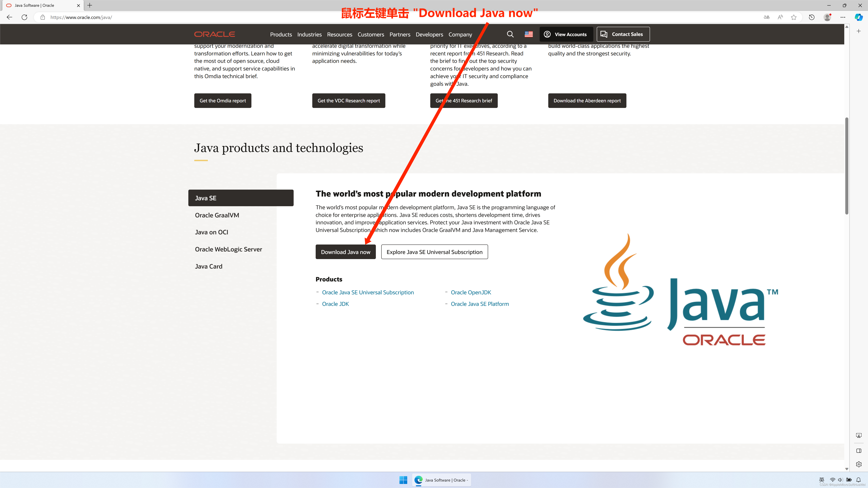Reload the page with refresh icon
The image size is (868, 488).
click(x=24, y=17)
